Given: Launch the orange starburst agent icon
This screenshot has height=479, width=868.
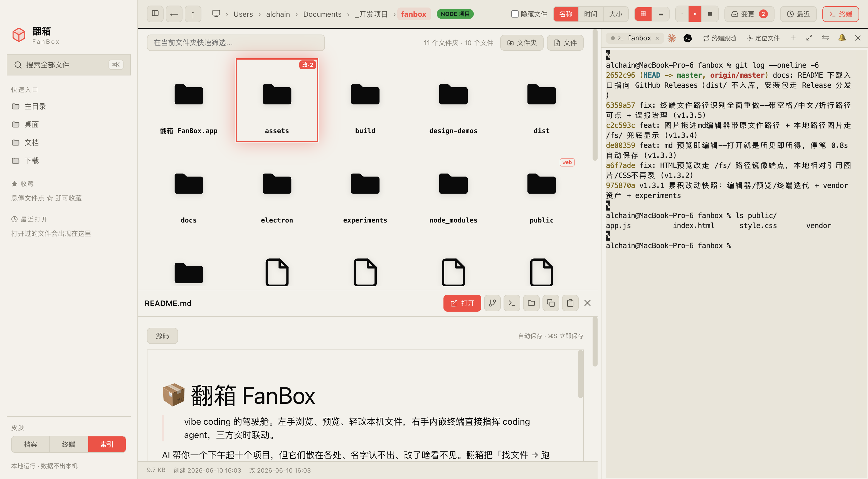Looking at the screenshot, I should pyautogui.click(x=671, y=38).
